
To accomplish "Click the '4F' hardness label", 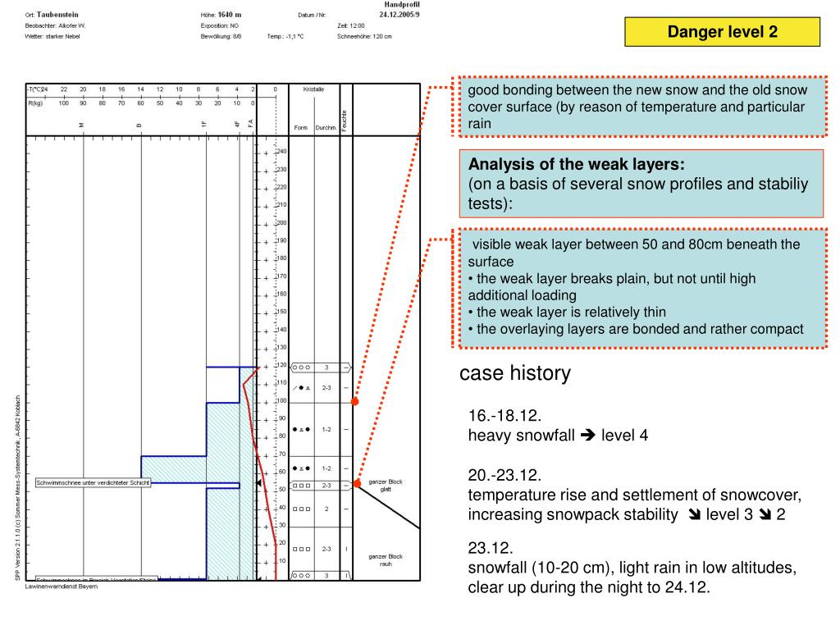I will (237, 125).
